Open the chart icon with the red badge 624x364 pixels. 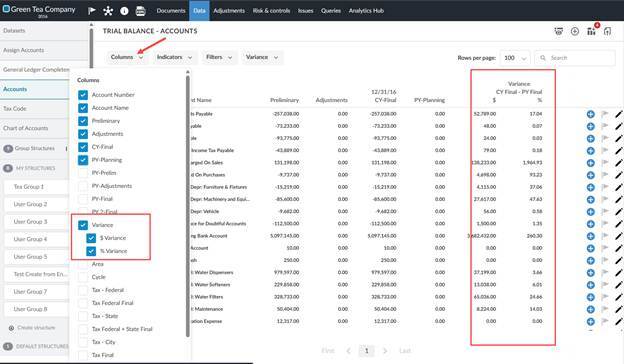click(x=591, y=31)
